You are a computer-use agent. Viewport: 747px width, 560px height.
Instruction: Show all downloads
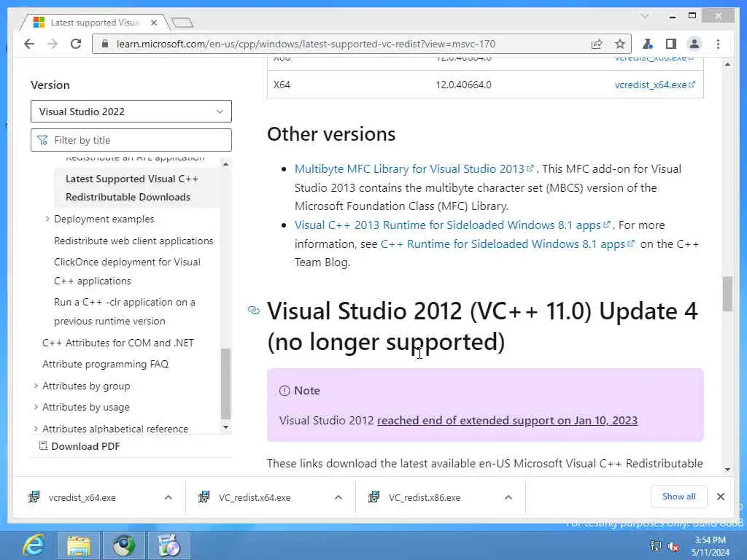[678, 497]
